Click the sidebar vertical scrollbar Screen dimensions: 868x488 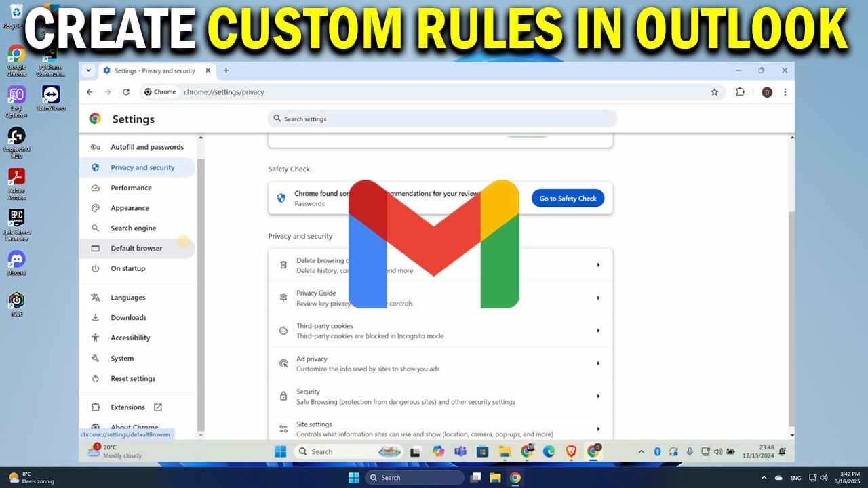tap(200, 293)
